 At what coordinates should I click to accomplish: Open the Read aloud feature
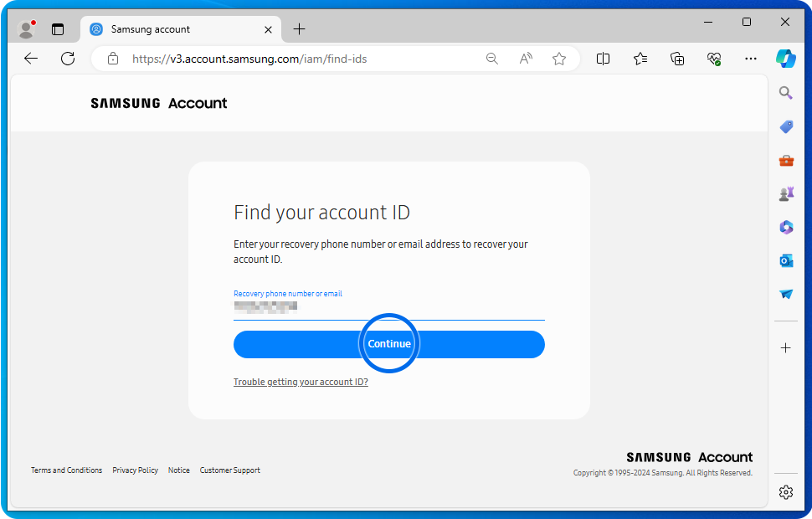point(526,59)
